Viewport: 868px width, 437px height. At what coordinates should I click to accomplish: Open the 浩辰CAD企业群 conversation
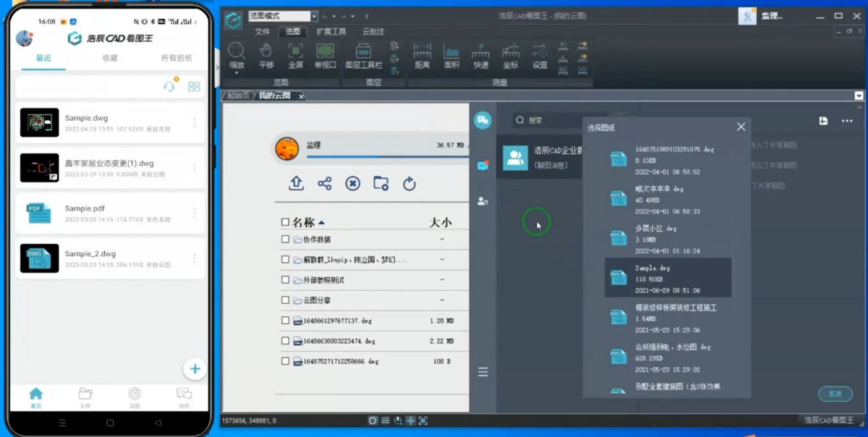tap(539, 158)
